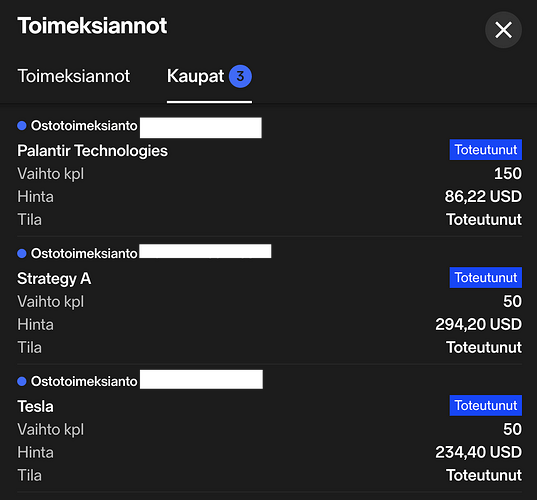Click the Toimeksiannot panel heading
This screenshot has height=500, width=537.
[x=92, y=26]
